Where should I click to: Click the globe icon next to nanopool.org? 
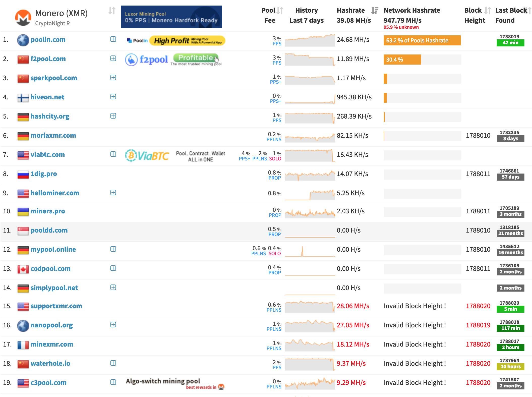23,326
